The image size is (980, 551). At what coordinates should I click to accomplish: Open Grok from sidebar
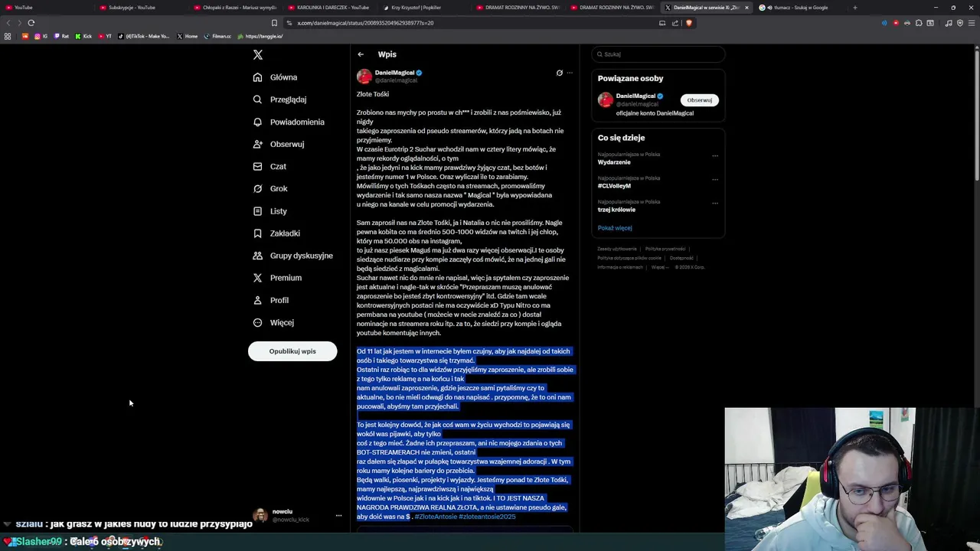pos(269,188)
